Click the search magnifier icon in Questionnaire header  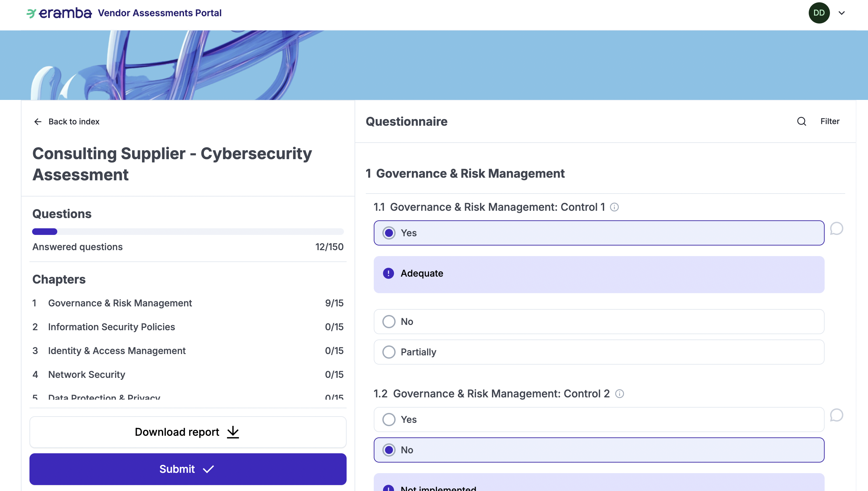[801, 121]
